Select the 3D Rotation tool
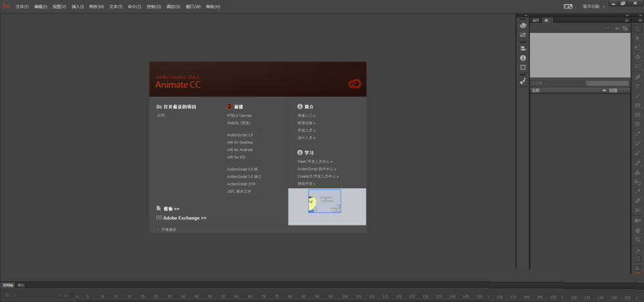 [638, 57]
